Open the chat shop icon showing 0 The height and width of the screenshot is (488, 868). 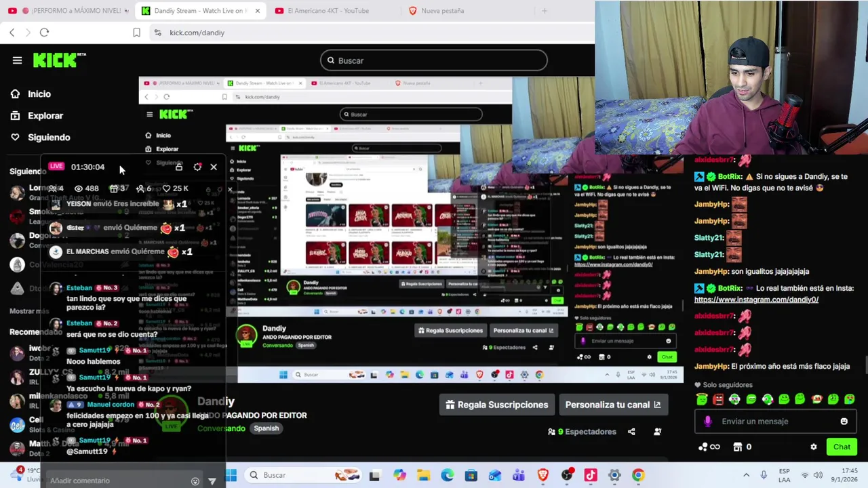[x=742, y=447]
